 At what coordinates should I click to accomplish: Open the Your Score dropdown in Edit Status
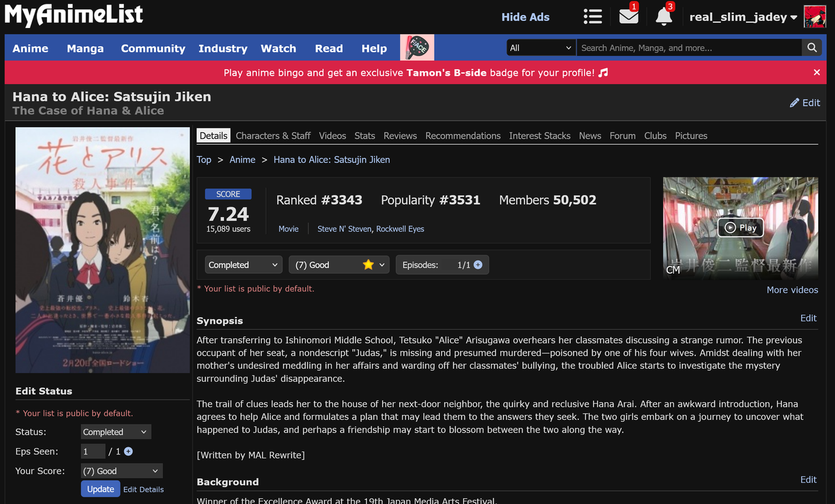[x=122, y=471]
